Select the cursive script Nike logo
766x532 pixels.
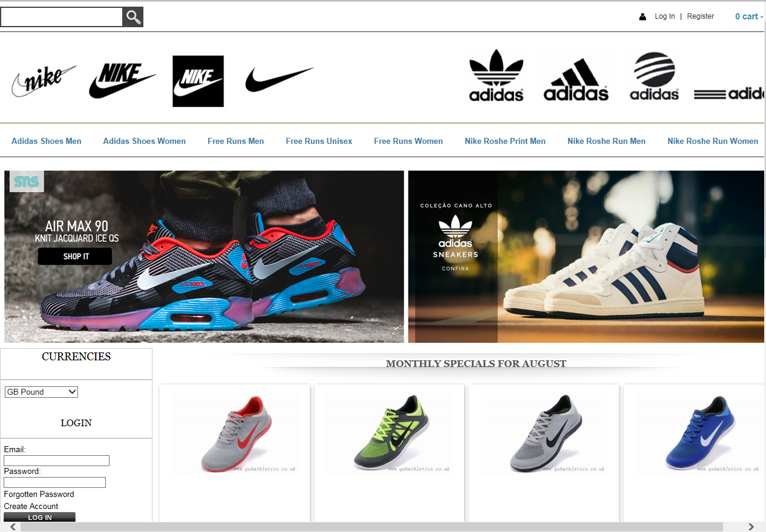[44, 81]
